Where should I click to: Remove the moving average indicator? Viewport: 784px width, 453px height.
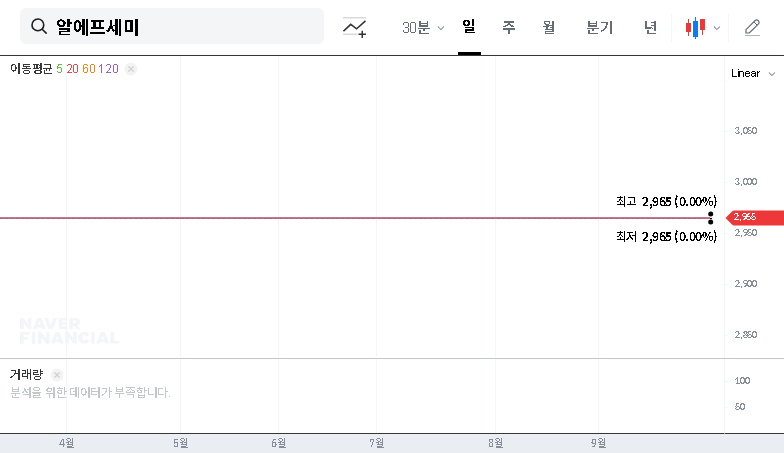tap(131, 69)
